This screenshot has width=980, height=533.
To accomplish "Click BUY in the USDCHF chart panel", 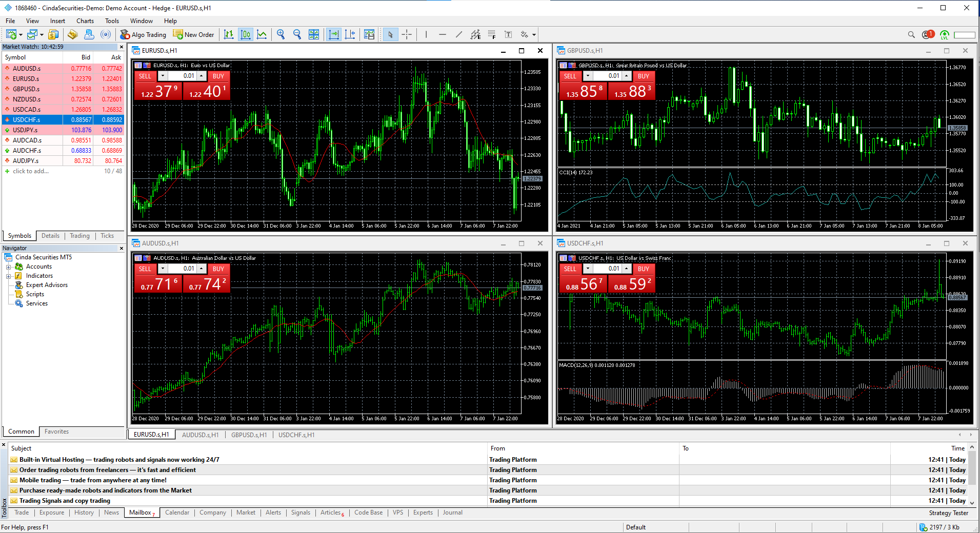I will pyautogui.click(x=644, y=269).
